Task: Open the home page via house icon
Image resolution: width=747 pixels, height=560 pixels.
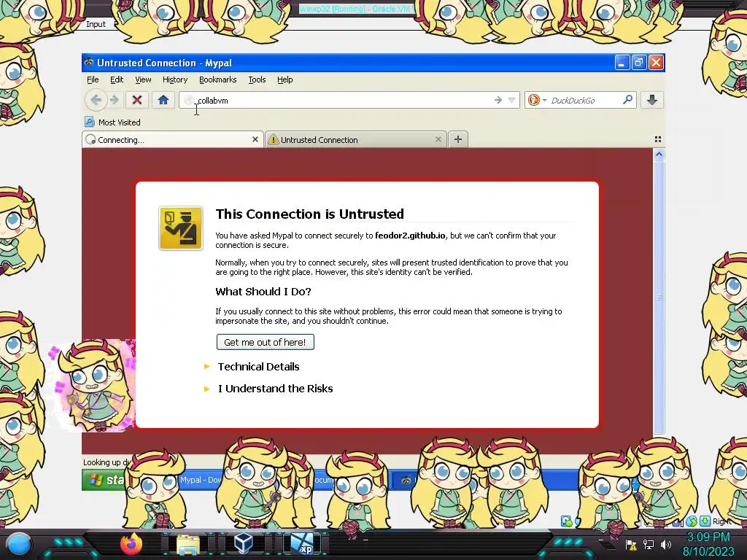Action: pyautogui.click(x=163, y=100)
